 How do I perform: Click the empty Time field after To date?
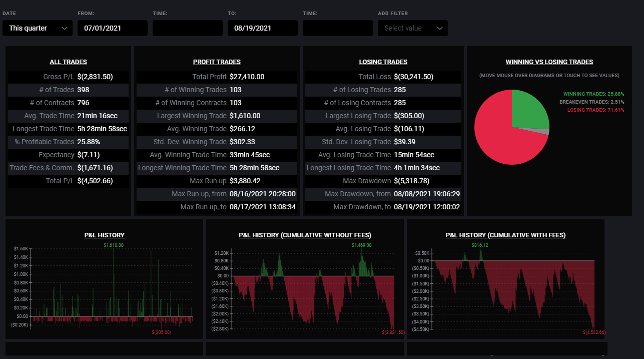tap(338, 28)
